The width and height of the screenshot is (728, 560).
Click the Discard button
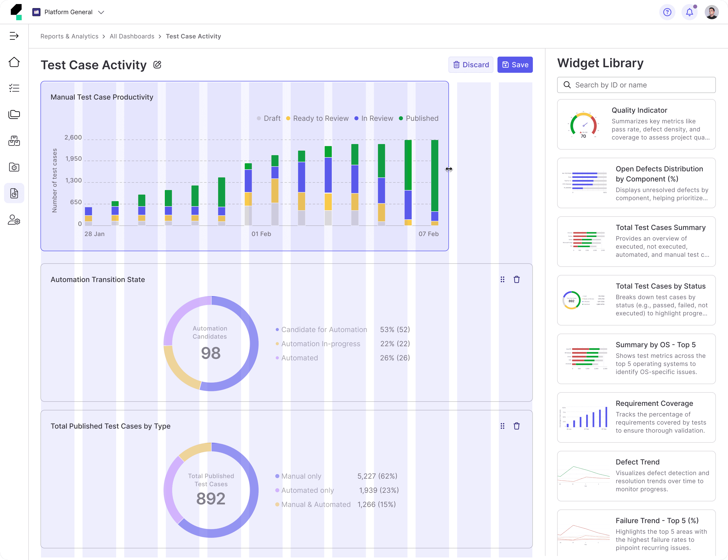(x=470, y=65)
